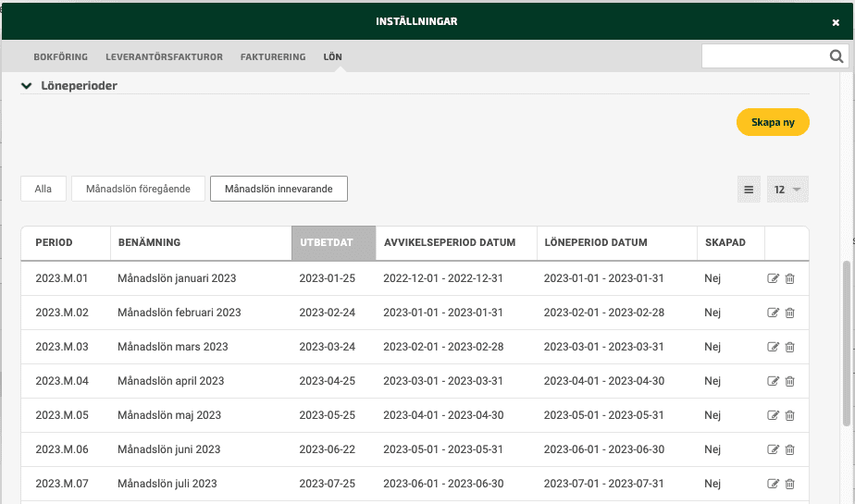Delete the Månadslön juni 2023 period
This screenshot has width=855, height=504.
789,449
